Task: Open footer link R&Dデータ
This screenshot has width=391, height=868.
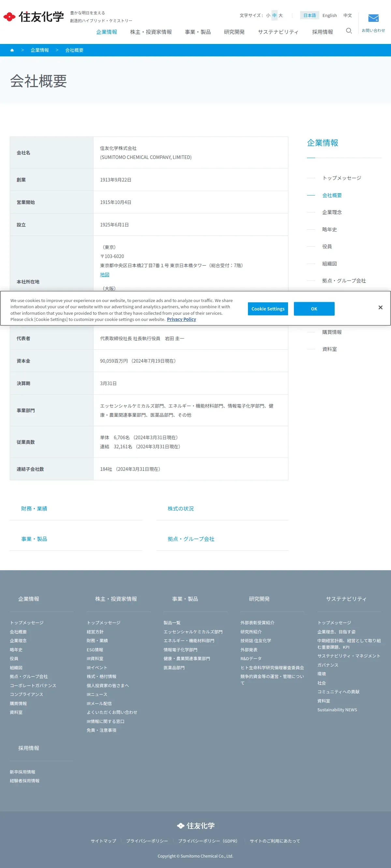Action: pos(251,659)
